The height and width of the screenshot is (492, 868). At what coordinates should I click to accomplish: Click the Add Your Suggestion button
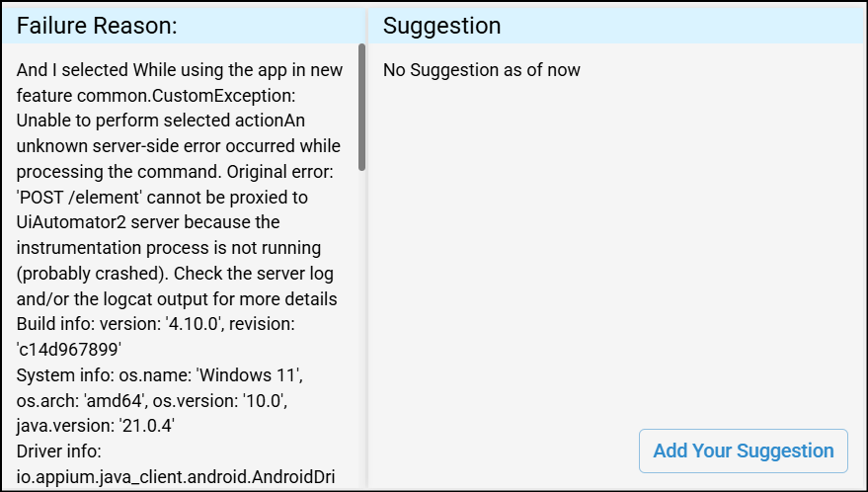click(743, 451)
